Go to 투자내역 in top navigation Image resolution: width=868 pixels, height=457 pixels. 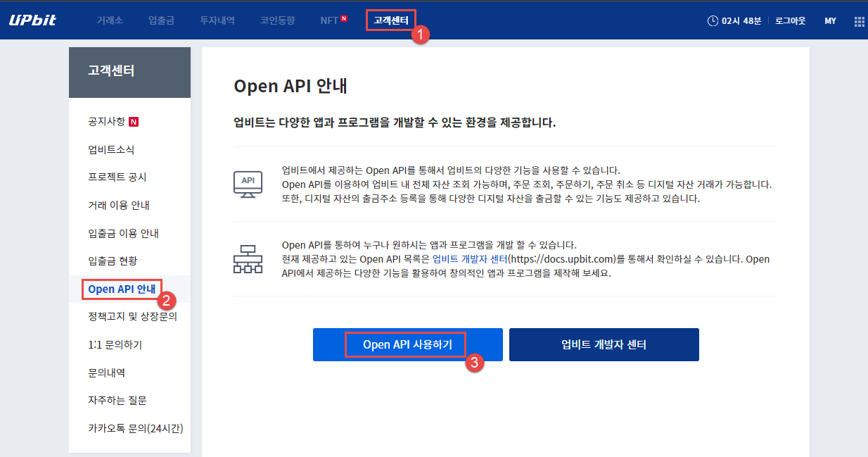pos(217,20)
